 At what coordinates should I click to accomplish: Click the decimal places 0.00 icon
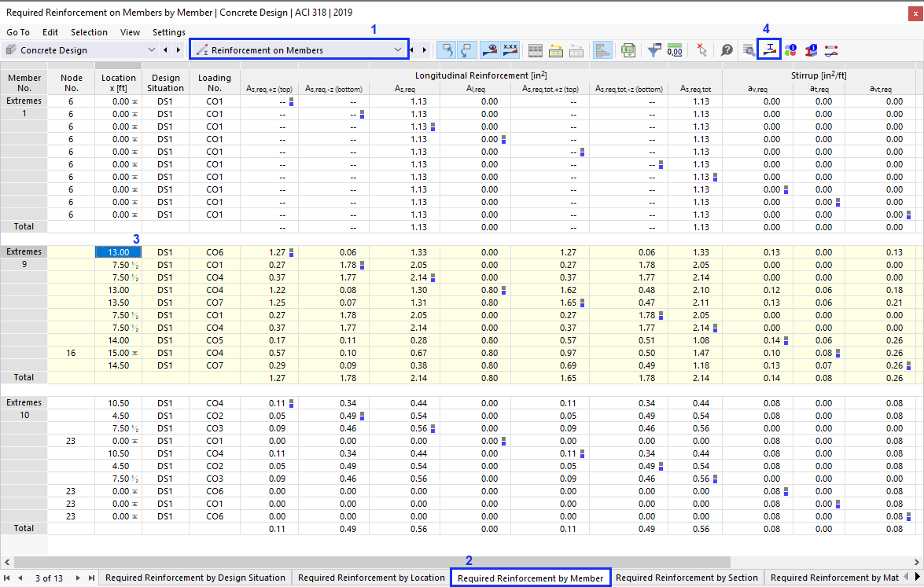(x=675, y=50)
